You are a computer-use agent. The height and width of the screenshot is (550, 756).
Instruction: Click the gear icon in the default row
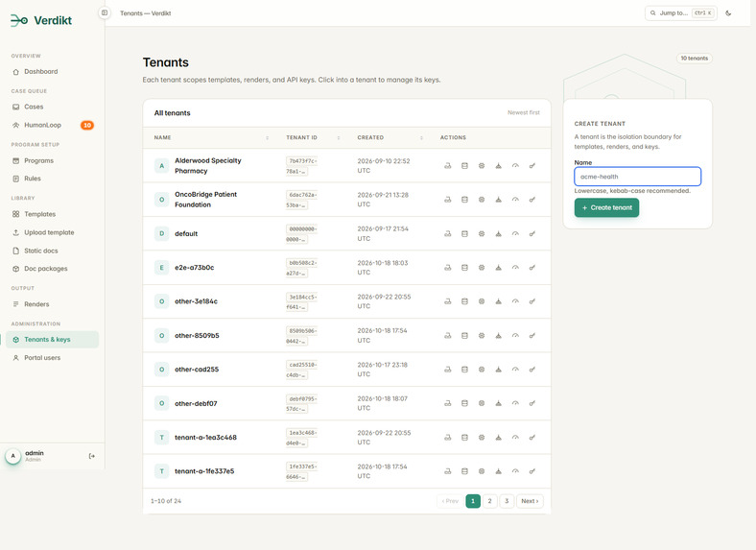click(x=482, y=234)
